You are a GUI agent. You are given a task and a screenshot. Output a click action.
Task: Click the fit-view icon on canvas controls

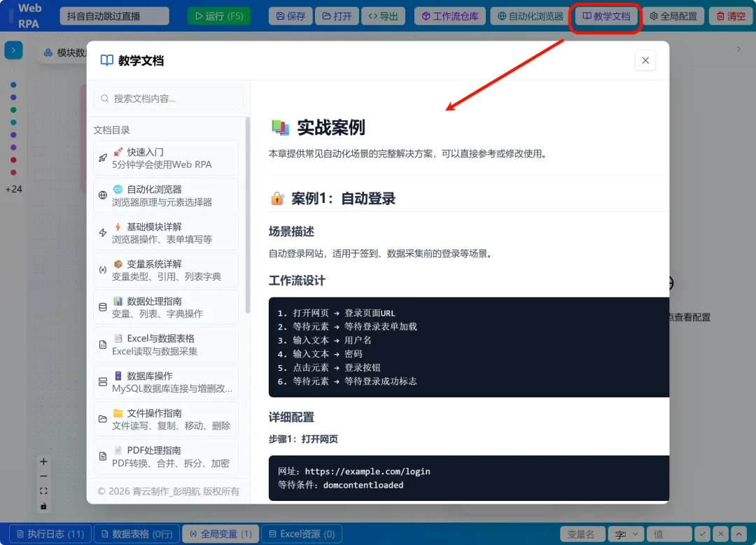43,491
